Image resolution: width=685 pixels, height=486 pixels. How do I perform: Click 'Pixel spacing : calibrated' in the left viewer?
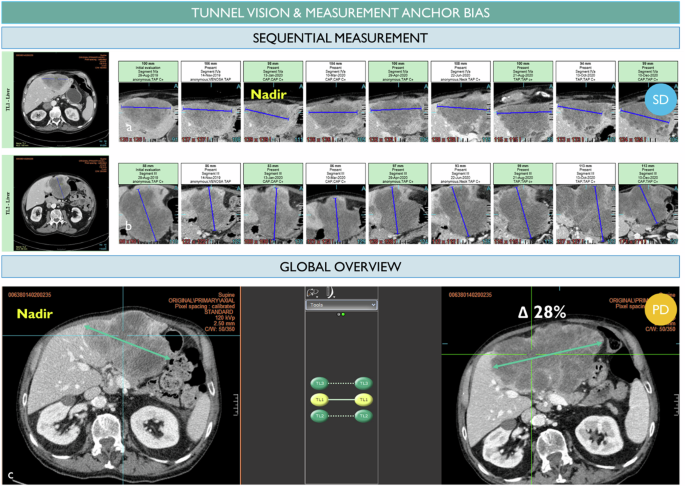point(204,306)
